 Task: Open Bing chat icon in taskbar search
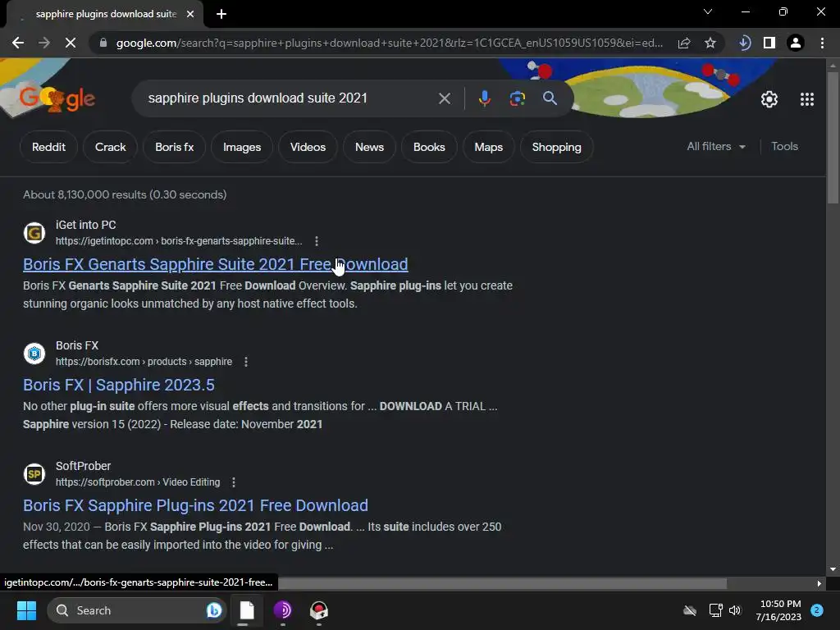coord(214,610)
